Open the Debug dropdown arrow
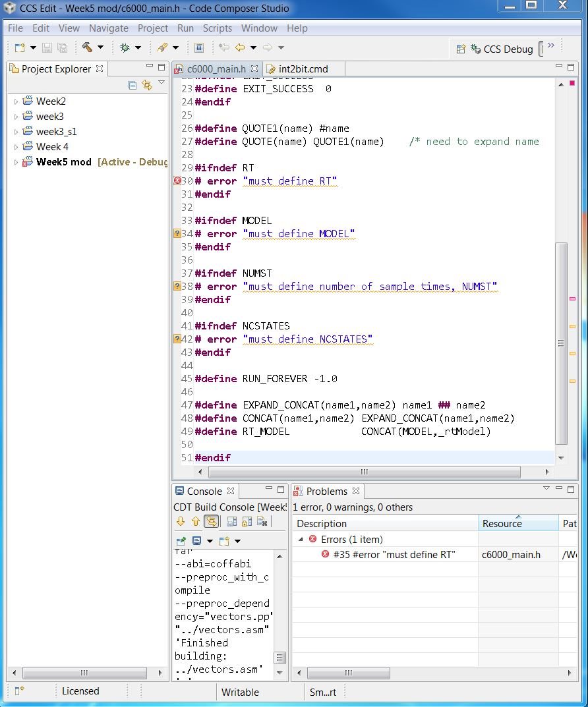 pos(138,47)
